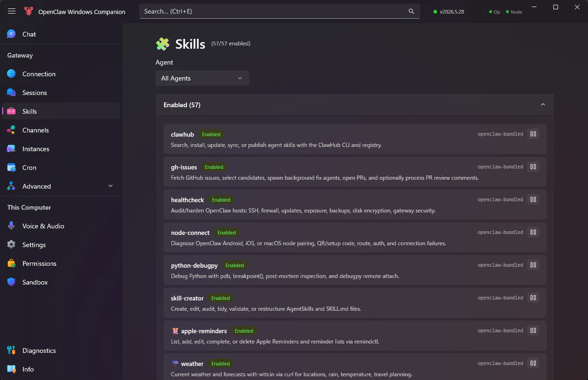Click the (57/57 enabled) count text
588x380 pixels.
tap(231, 44)
